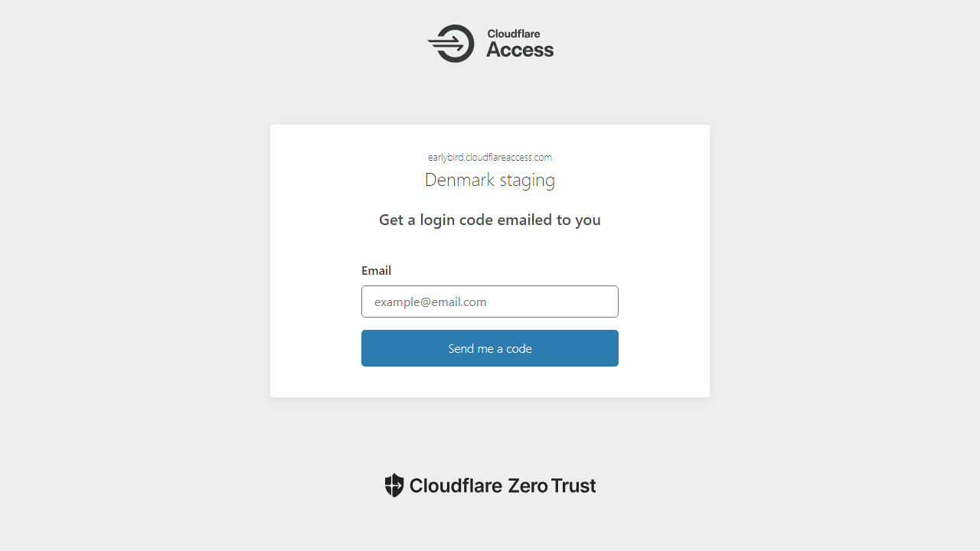
Task: Click the bold "Access" wordmark at top
Action: [520, 51]
